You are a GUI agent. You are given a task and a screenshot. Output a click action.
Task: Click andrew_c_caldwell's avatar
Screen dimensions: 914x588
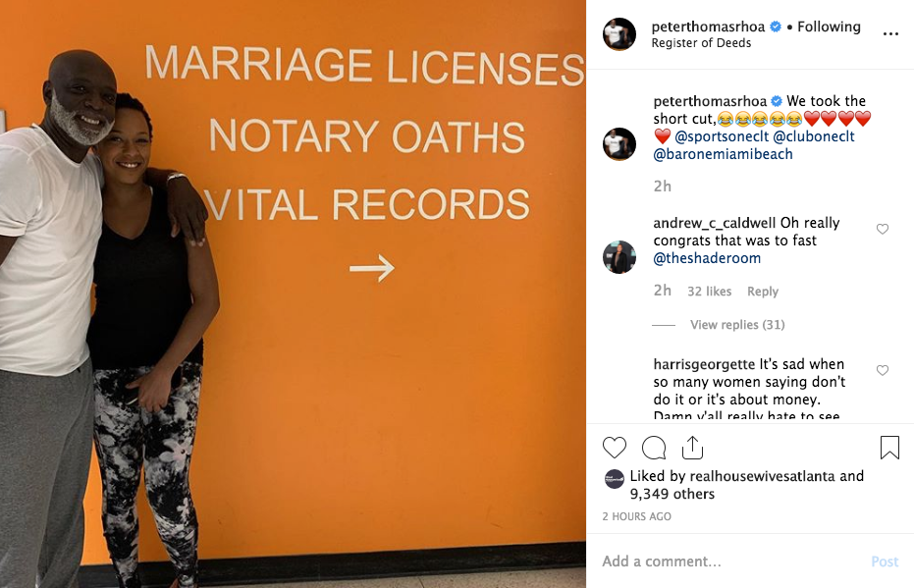(619, 256)
